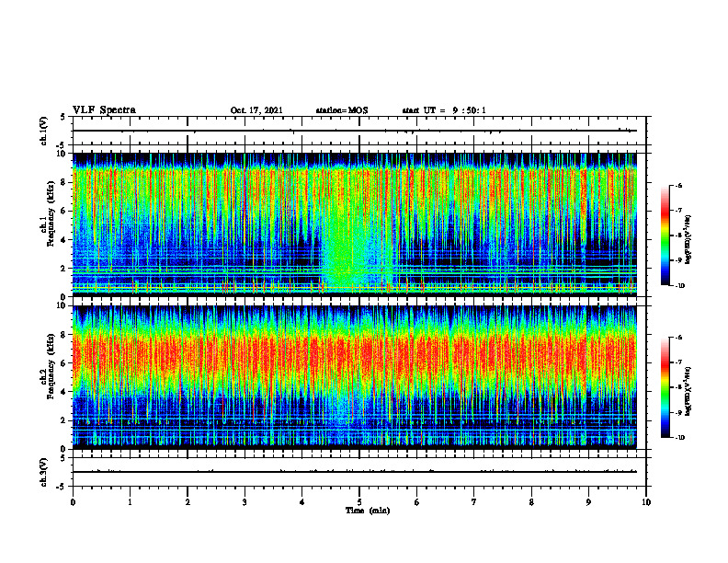Click the ch.1 frequency axis "8" tick label
Viewport: 728px width, 563px height.
(x=65, y=182)
